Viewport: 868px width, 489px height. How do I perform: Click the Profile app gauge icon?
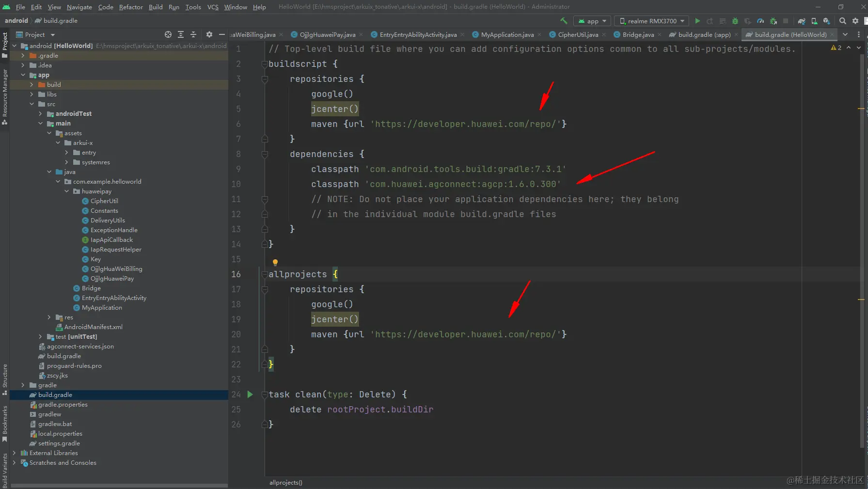[x=760, y=21]
